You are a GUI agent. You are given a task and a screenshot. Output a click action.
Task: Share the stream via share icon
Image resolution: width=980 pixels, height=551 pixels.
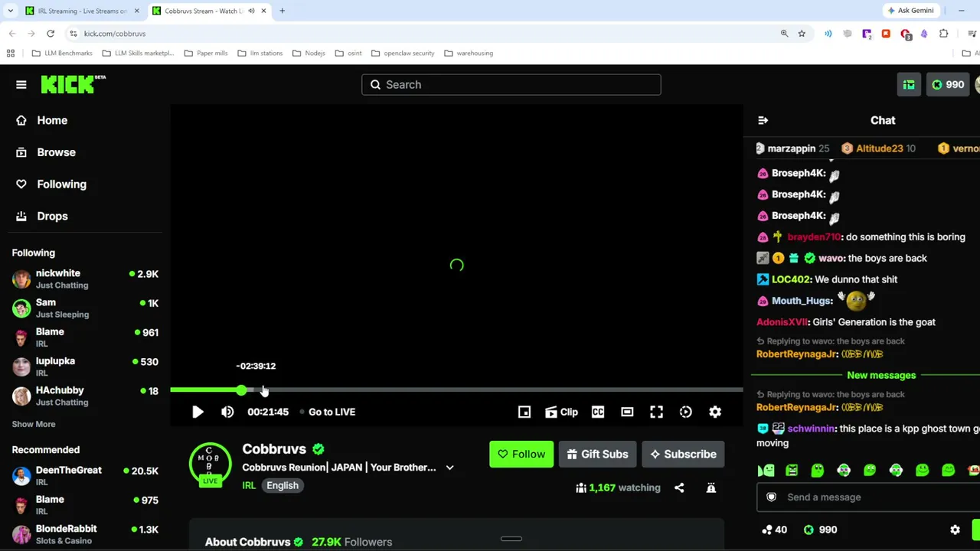679,487
